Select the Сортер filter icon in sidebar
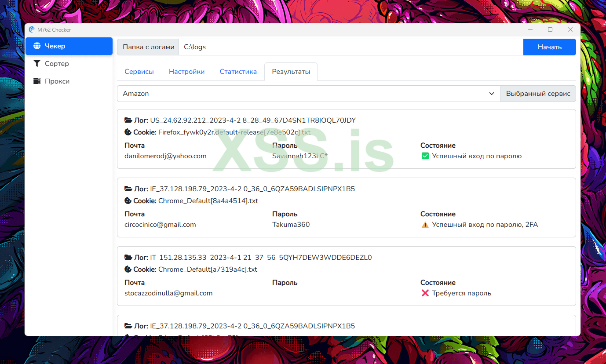This screenshot has width=606, height=364. [37, 63]
